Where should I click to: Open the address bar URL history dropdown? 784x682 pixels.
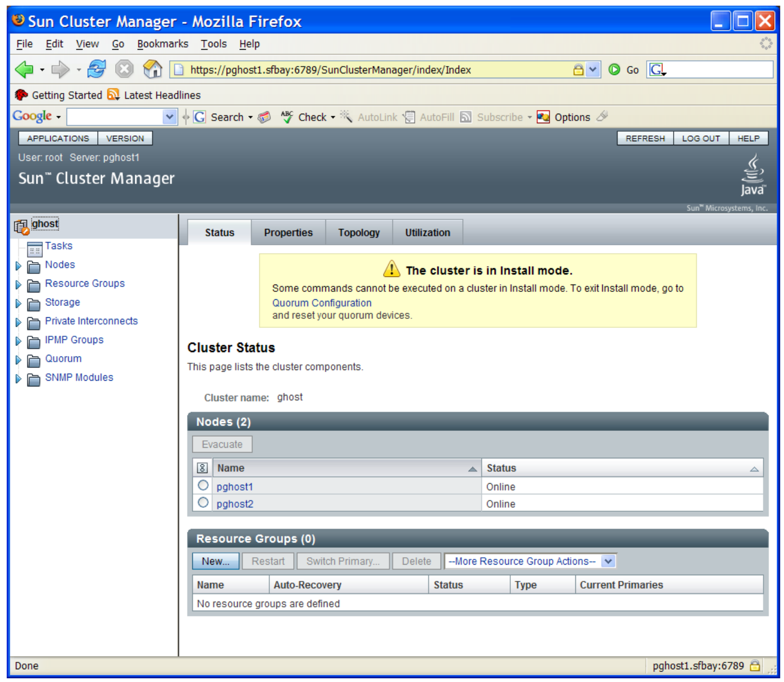click(593, 70)
